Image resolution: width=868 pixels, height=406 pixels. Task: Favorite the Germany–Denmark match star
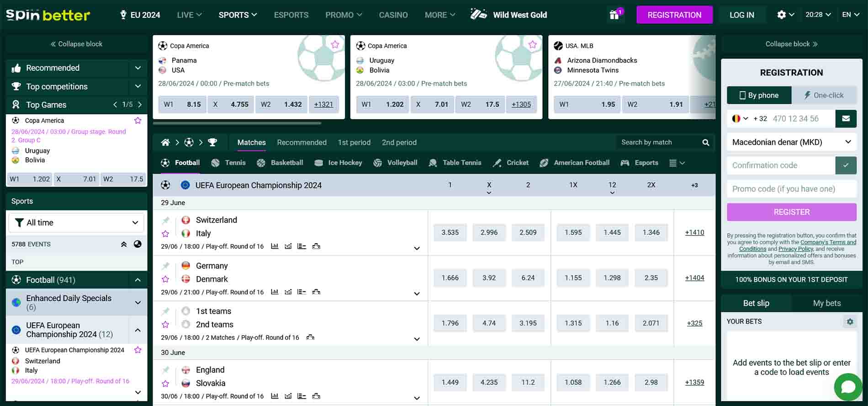165,279
